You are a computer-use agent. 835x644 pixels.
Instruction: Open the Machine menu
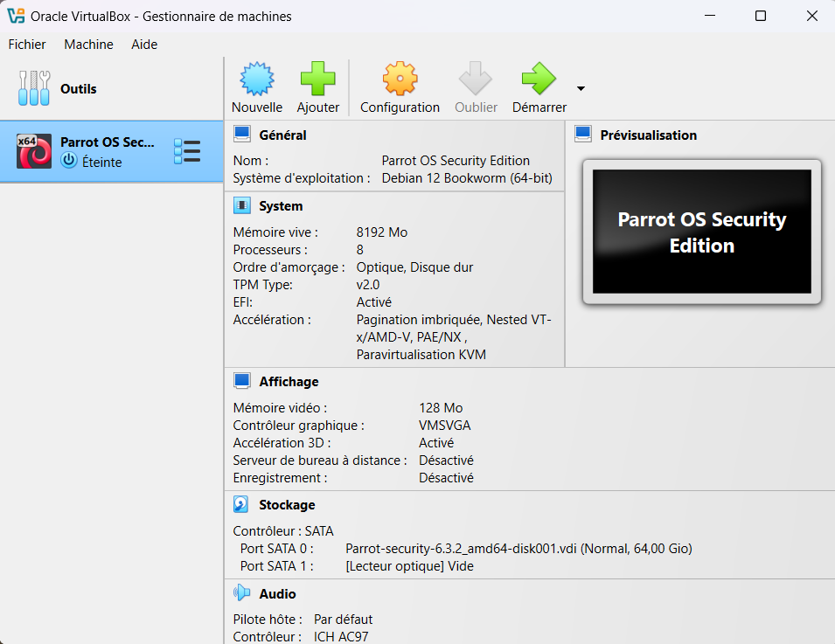88,45
